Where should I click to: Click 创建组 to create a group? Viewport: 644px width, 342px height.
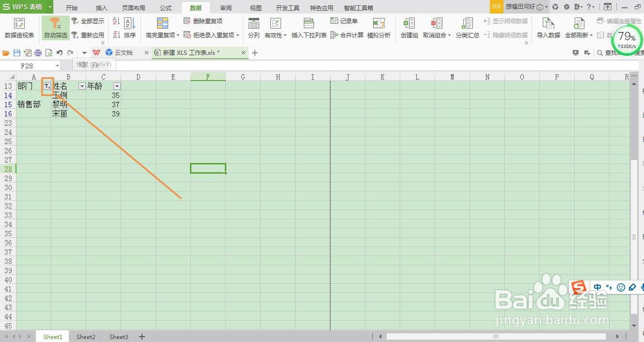click(x=409, y=28)
